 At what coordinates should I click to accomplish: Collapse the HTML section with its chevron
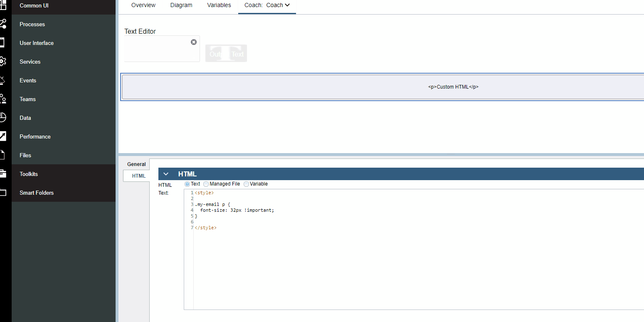[166, 174]
